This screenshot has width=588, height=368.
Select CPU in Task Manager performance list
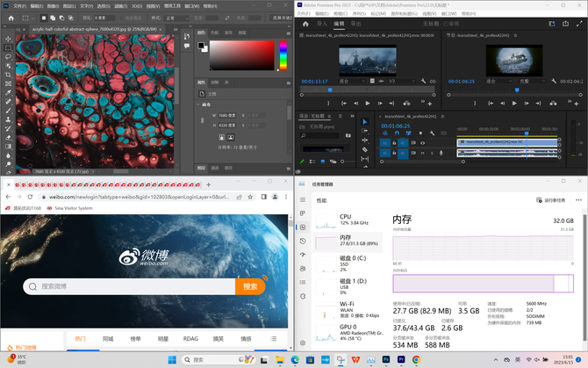(348, 221)
